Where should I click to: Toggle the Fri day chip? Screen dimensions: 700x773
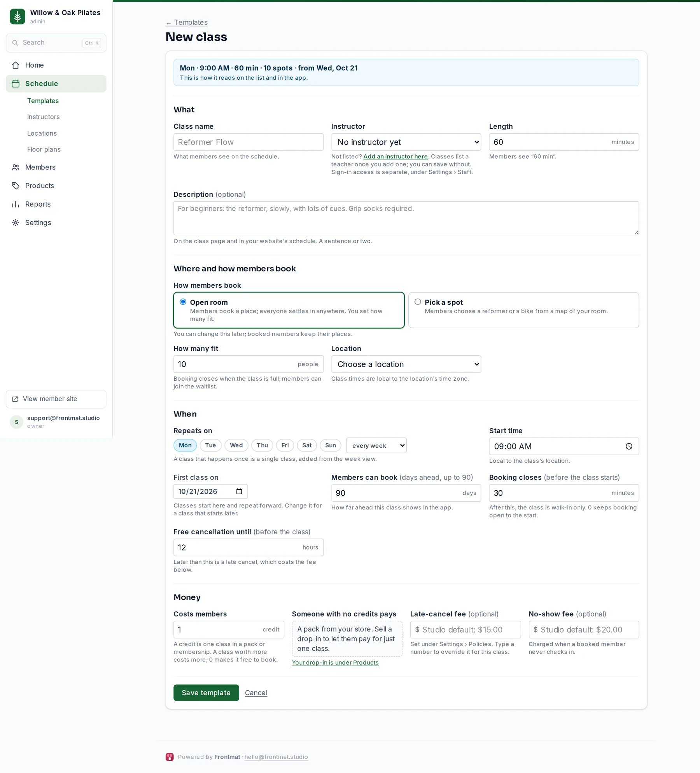(x=285, y=445)
